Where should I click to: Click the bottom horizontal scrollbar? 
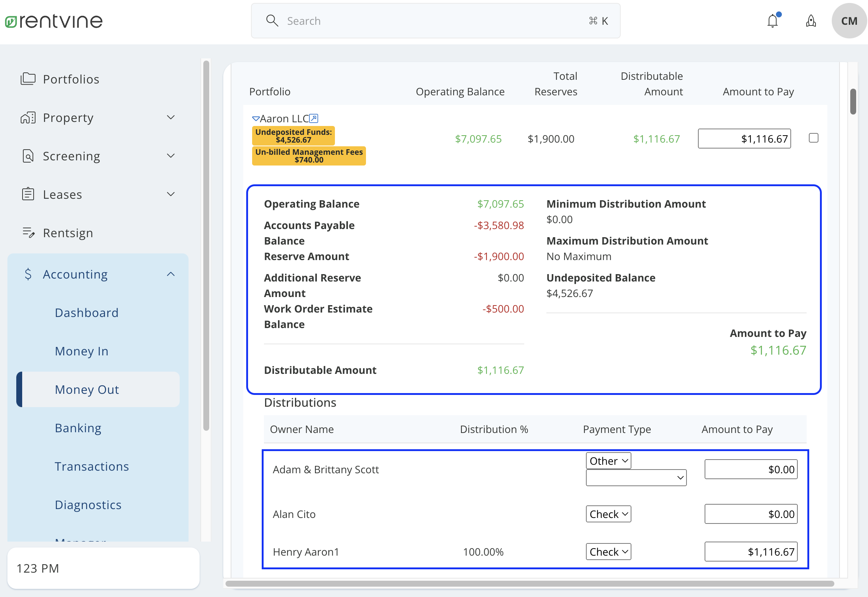point(529,584)
